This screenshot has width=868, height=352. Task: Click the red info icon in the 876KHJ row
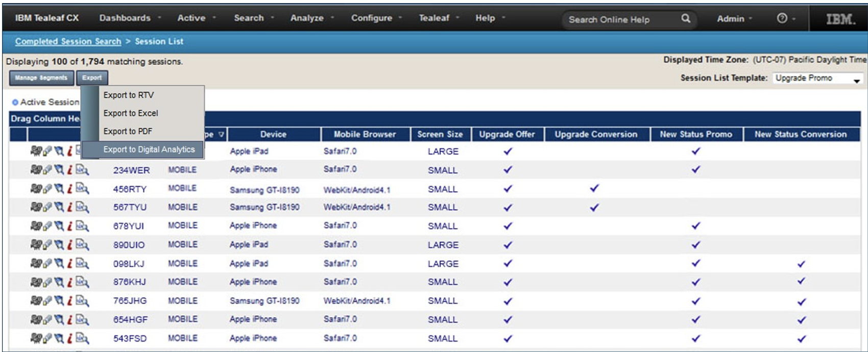click(69, 282)
